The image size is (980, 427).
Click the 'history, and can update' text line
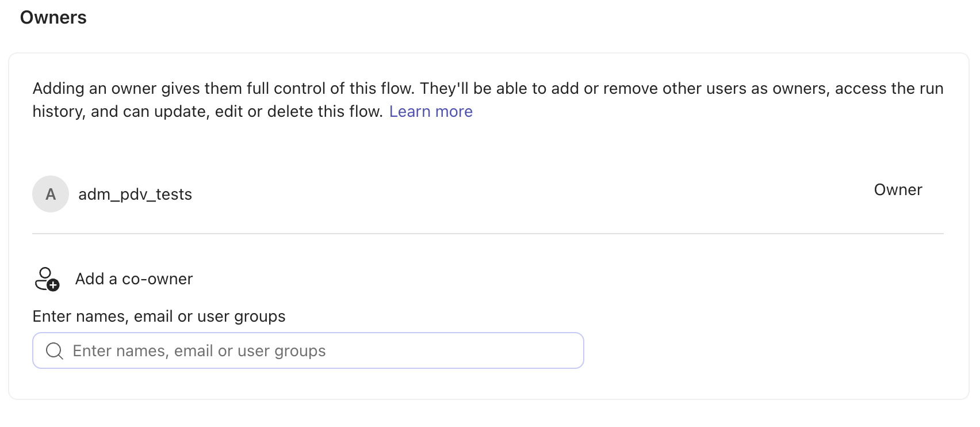(x=208, y=112)
